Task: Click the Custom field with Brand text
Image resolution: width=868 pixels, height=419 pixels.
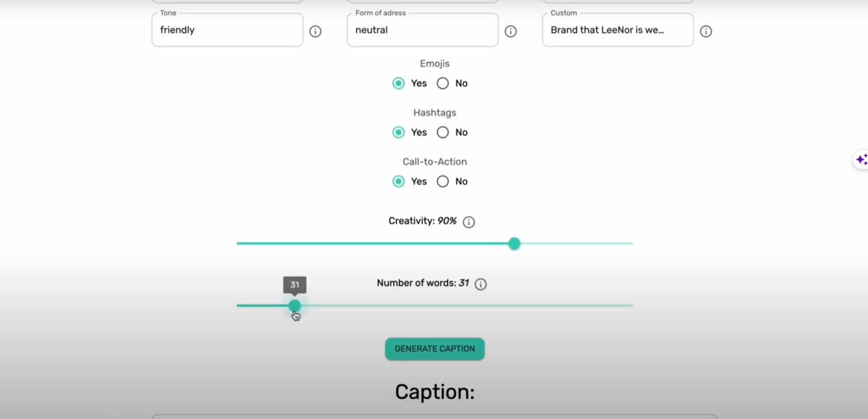Action: point(618,30)
